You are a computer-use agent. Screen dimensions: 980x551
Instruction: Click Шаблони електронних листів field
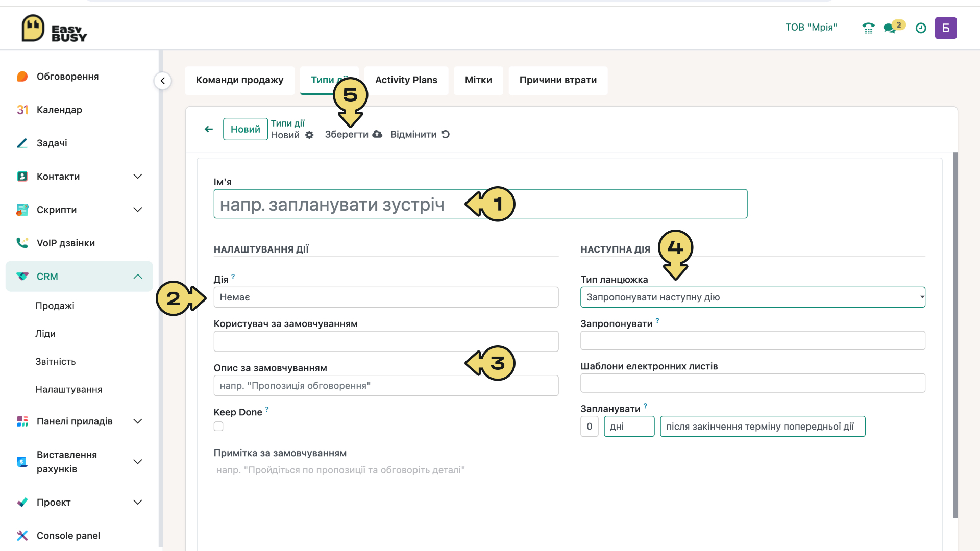pyautogui.click(x=753, y=383)
